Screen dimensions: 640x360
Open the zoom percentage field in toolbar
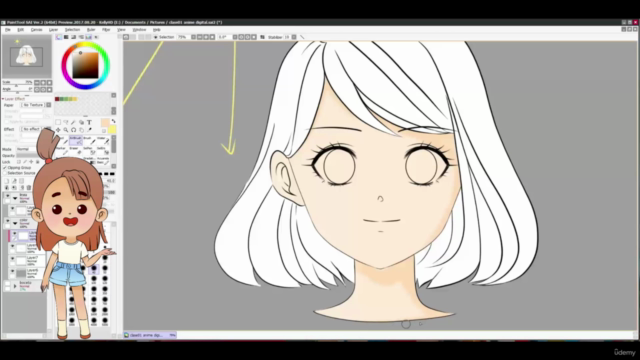click(183, 37)
